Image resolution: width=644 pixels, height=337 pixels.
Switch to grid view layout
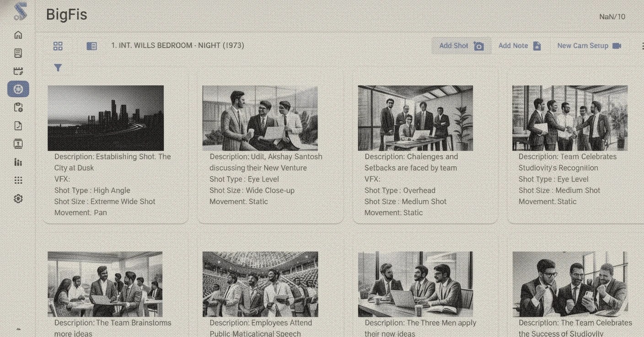(58, 45)
